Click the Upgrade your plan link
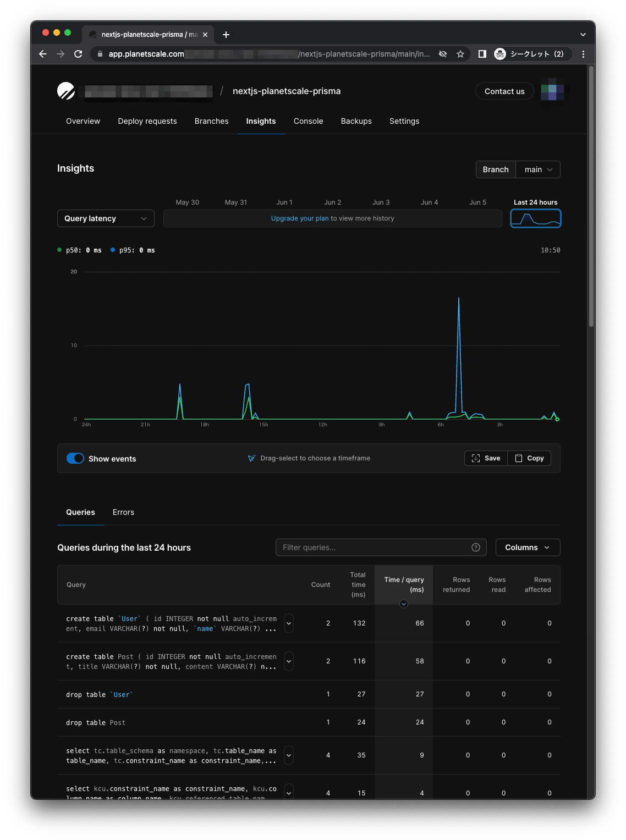 tap(300, 218)
